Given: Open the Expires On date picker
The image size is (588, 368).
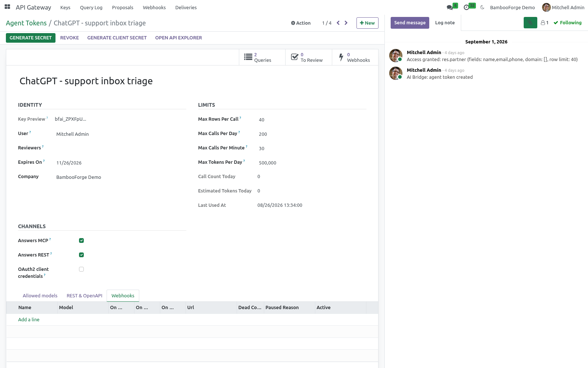Looking at the screenshot, I should (x=121, y=163).
